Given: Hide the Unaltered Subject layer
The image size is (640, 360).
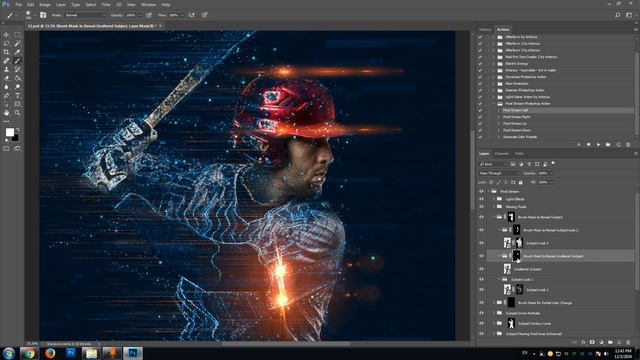Looking at the screenshot, I should [x=481, y=269].
